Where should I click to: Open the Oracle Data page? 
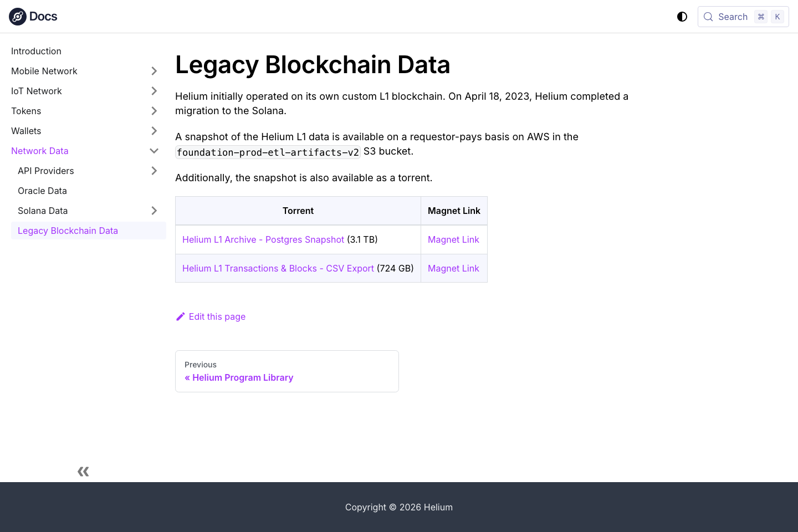[42, 191]
